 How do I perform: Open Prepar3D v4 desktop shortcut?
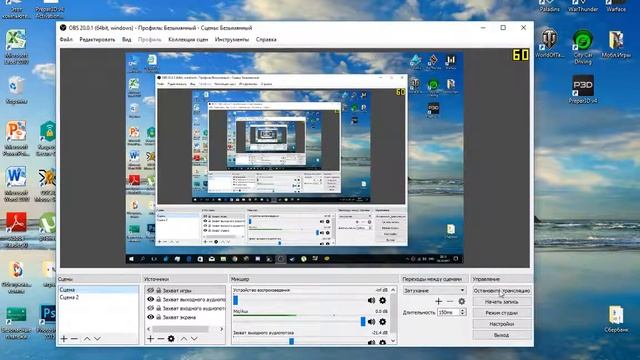(x=583, y=89)
